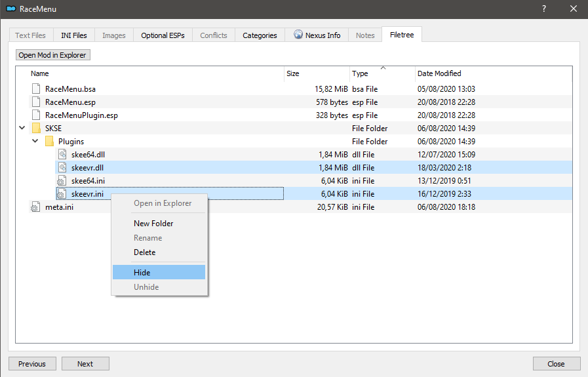Image resolution: width=588 pixels, height=377 pixels.
Task: Toggle sort direction arrow on Type column
Action: 383,68
